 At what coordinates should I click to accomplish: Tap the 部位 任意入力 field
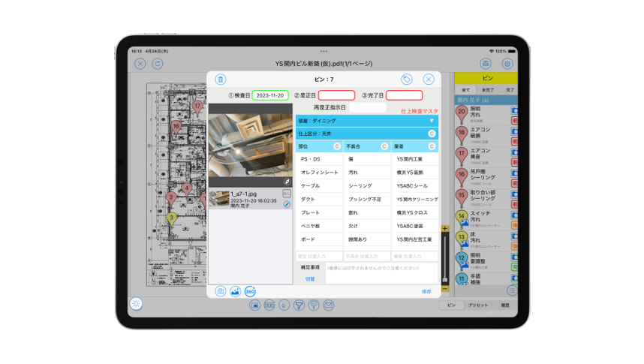pos(319,257)
